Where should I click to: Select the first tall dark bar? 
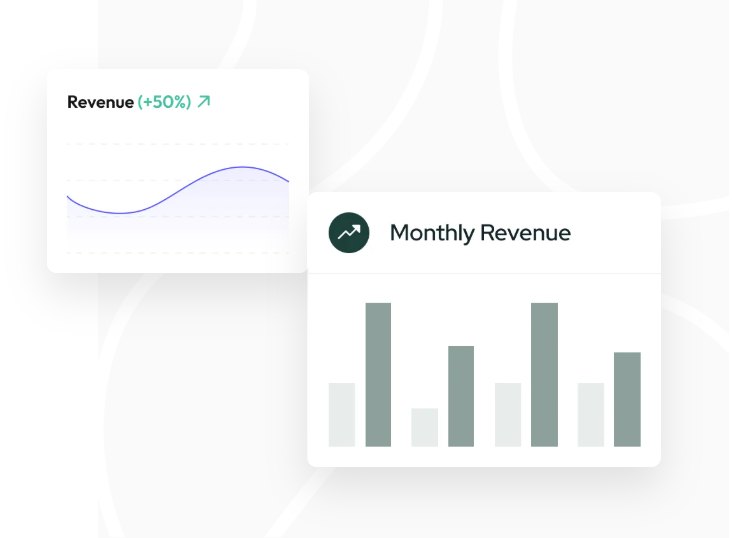[378, 374]
